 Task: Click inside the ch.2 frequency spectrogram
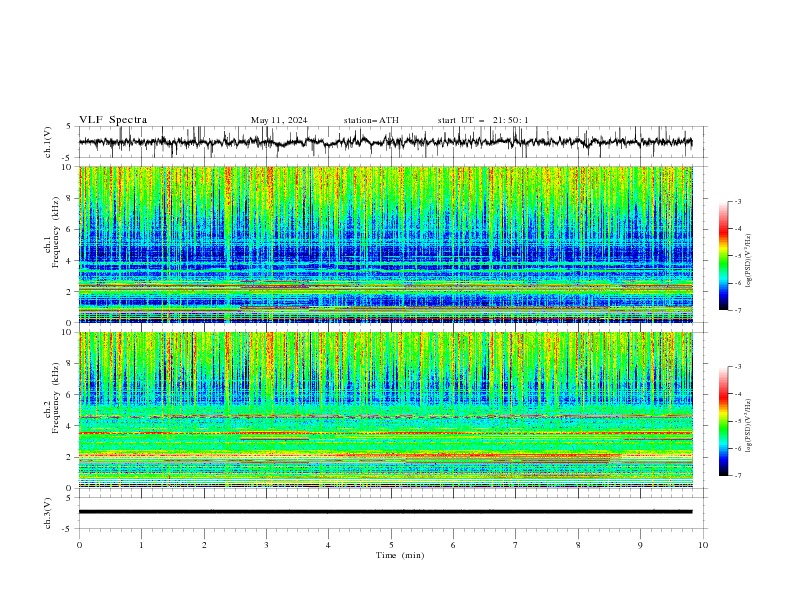click(385, 410)
